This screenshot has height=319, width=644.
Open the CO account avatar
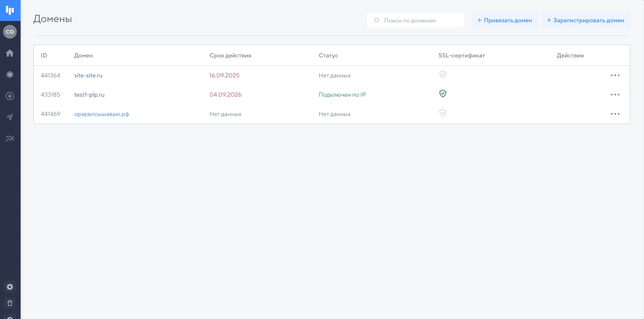coord(10,32)
